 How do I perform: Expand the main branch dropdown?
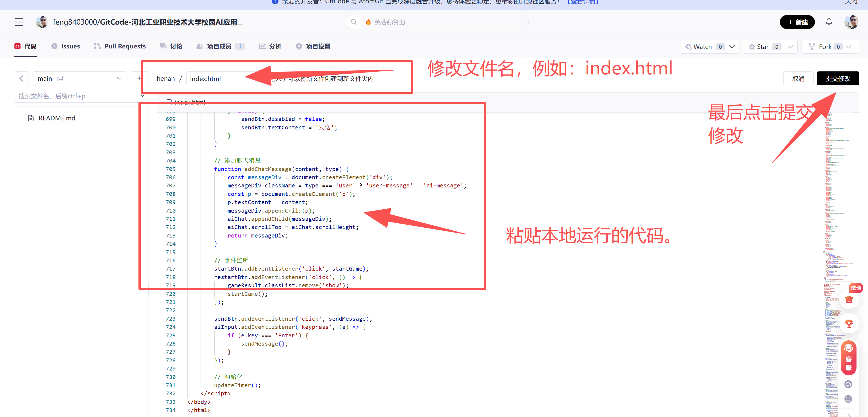[x=118, y=79]
